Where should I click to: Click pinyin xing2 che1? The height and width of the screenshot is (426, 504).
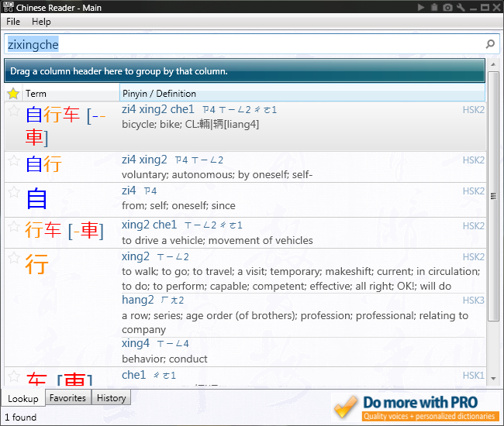(149, 225)
